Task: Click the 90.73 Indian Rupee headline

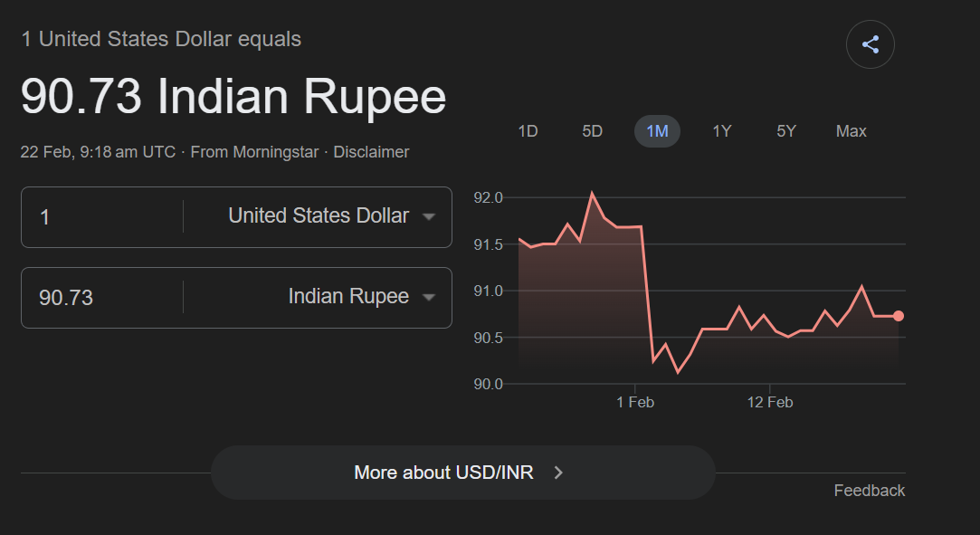Action: click(233, 97)
